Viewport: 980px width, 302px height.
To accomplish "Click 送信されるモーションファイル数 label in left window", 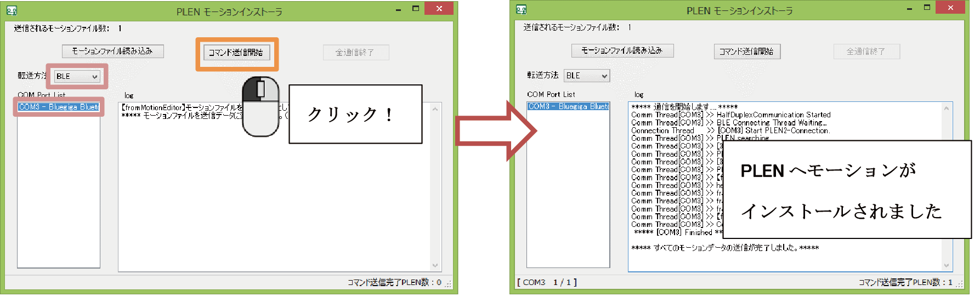I will click(x=61, y=29).
